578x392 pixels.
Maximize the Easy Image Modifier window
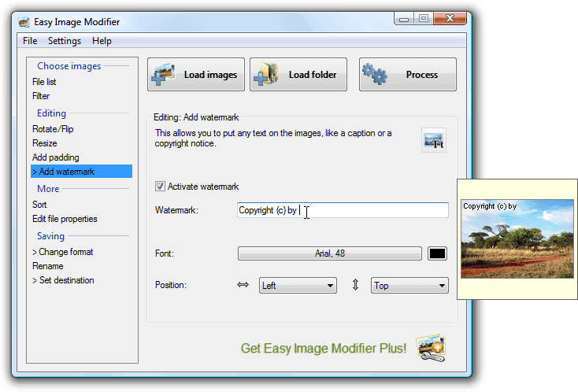(x=424, y=18)
